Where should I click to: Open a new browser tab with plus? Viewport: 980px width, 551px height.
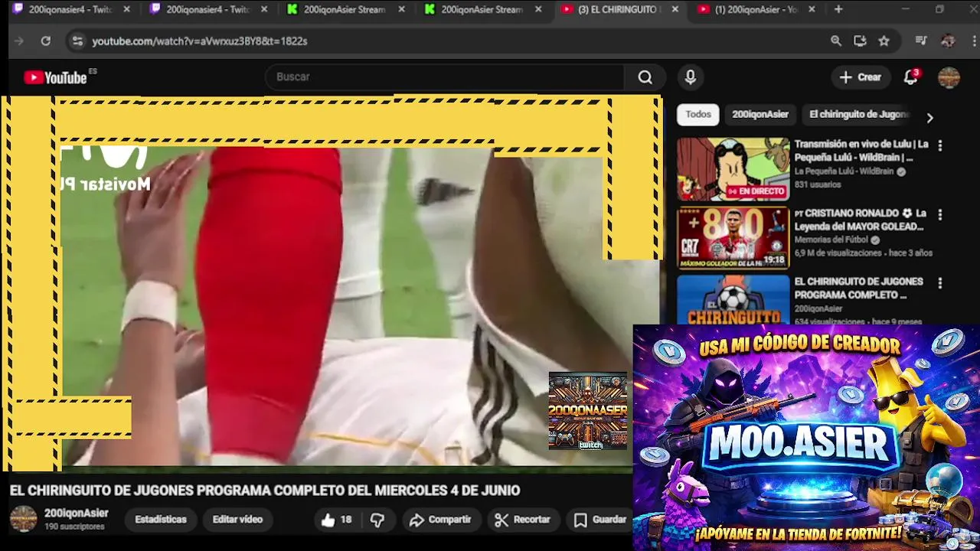[x=838, y=9]
